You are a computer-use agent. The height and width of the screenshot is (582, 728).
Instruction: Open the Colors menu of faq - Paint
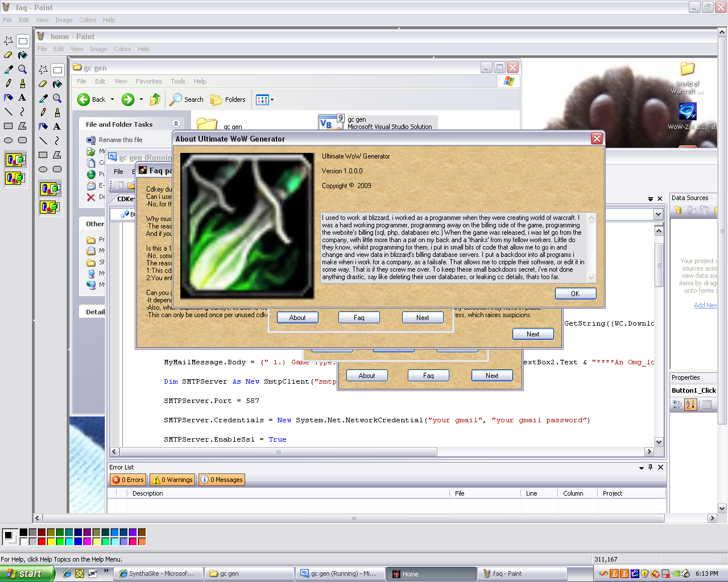[x=88, y=20]
